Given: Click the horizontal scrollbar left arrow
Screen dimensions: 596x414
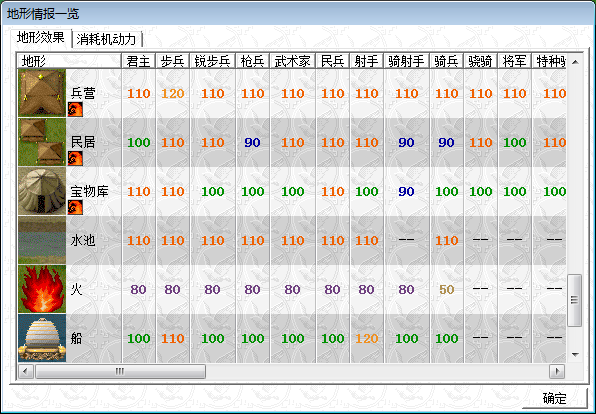Looking at the screenshot, I should click(x=25, y=371).
